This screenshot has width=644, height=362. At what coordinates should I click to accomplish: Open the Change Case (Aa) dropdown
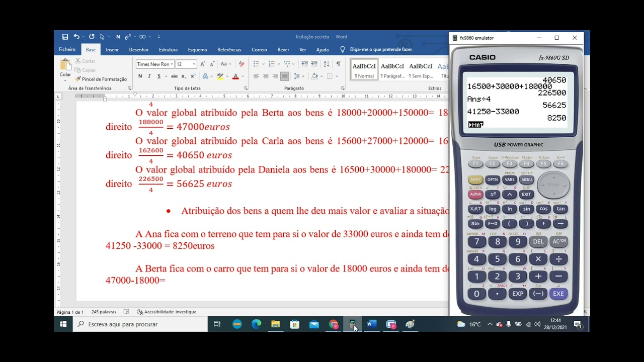(x=224, y=64)
